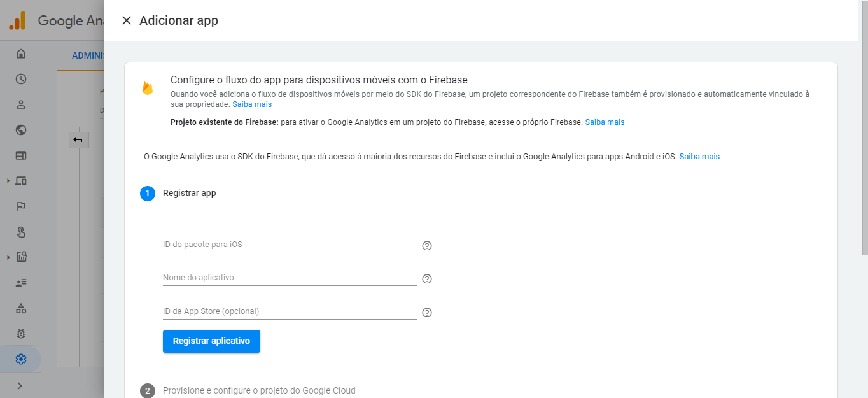Open the Admin gear icon
This screenshot has width=868, height=398.
(x=21, y=359)
